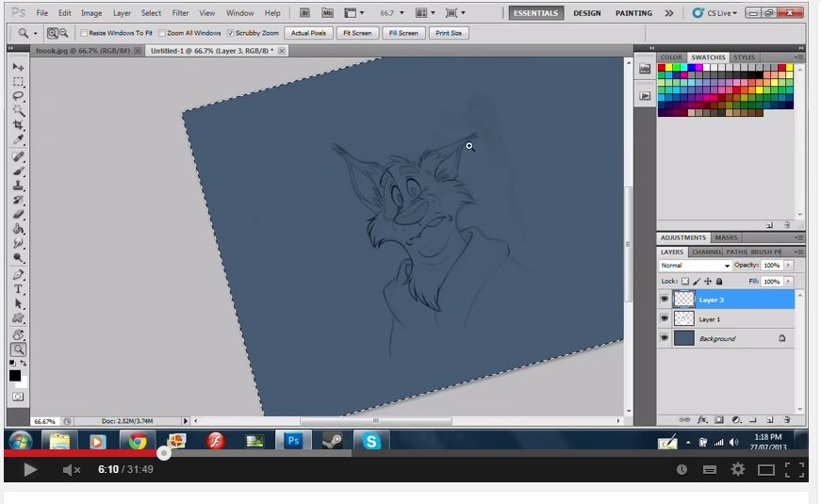
Task: Open the Image menu
Action: [91, 13]
